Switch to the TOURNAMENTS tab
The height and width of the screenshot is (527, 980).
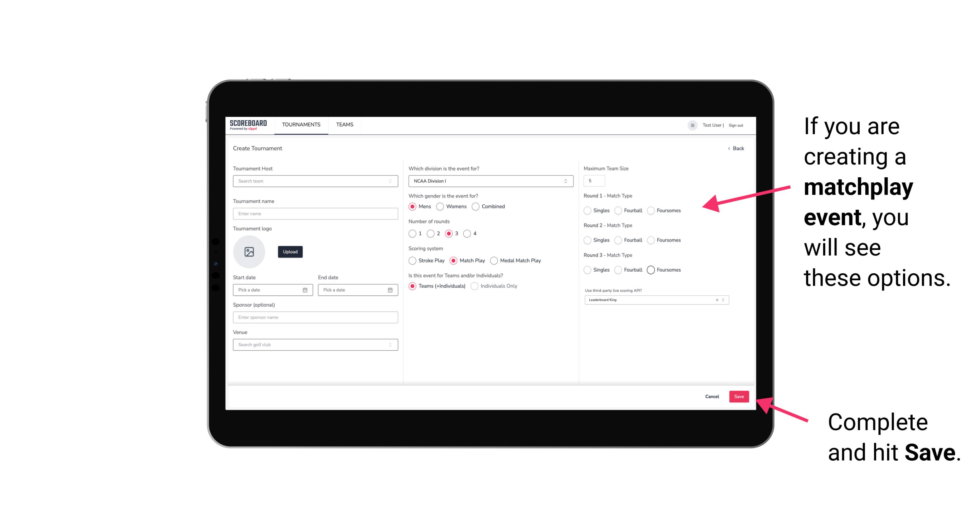click(301, 125)
